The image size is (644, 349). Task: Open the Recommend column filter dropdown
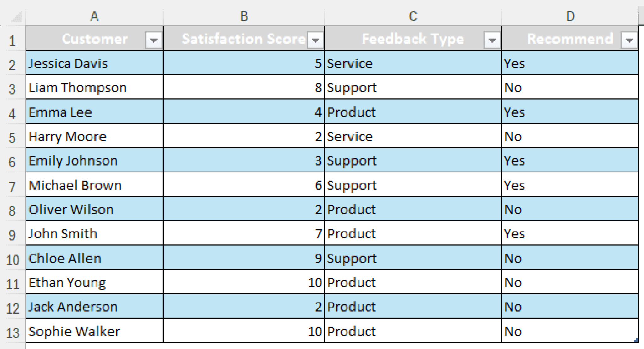[x=629, y=40]
